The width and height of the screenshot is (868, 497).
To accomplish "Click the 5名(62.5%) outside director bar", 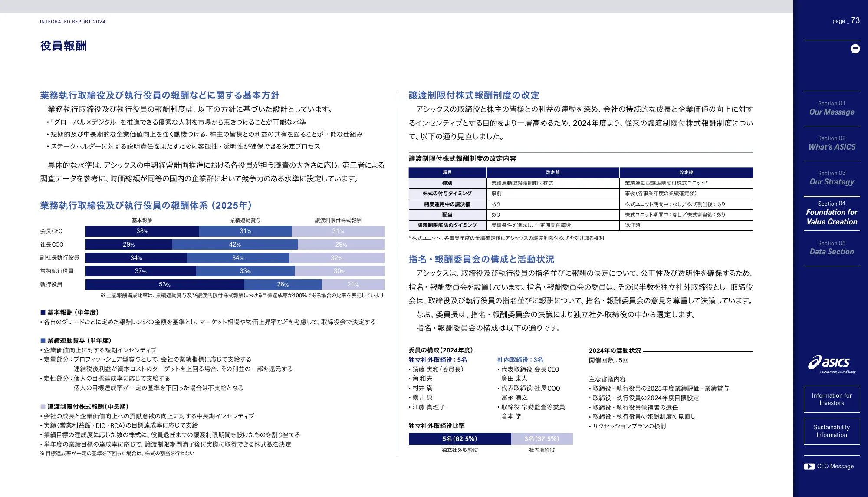I will [460, 439].
